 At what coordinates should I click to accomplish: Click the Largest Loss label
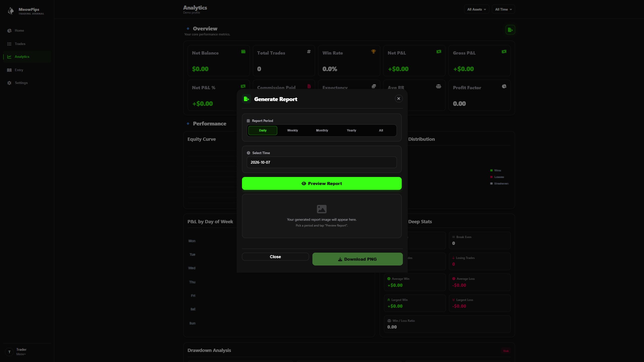point(465,300)
